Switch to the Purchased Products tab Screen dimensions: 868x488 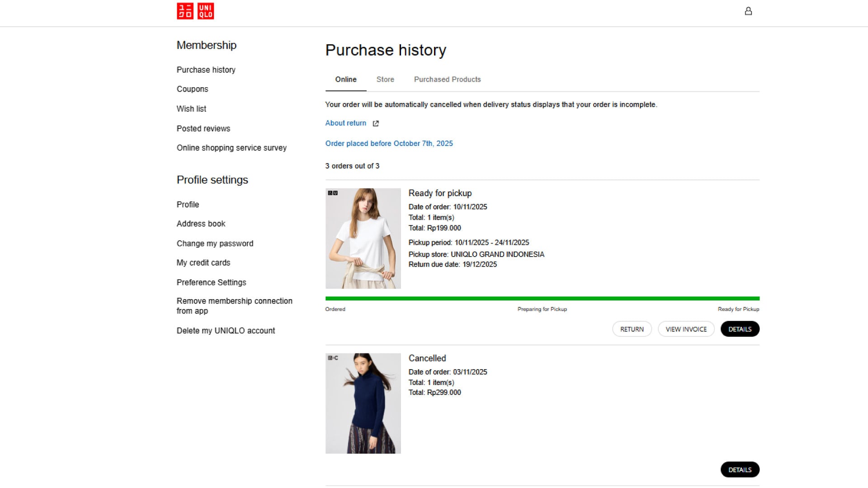tap(447, 79)
